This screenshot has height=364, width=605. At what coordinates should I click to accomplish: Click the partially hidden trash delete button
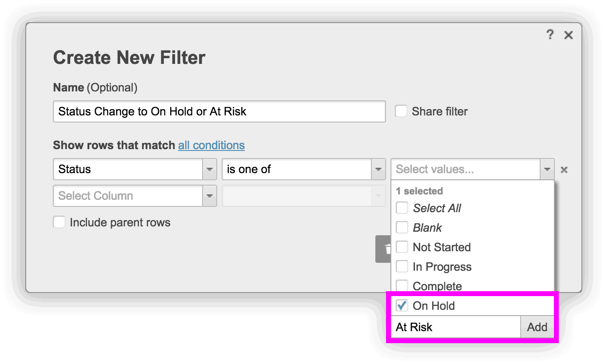tap(384, 249)
